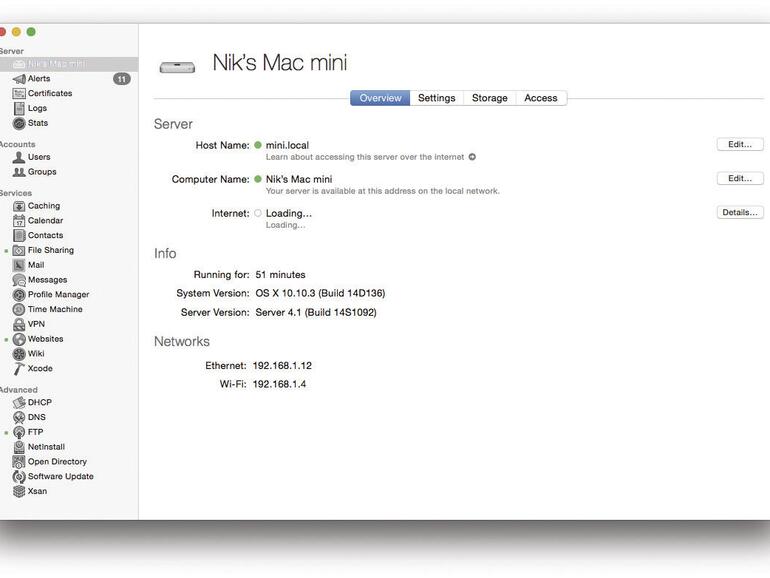
Task: Open File Sharing folder icon
Action: [x=19, y=250]
